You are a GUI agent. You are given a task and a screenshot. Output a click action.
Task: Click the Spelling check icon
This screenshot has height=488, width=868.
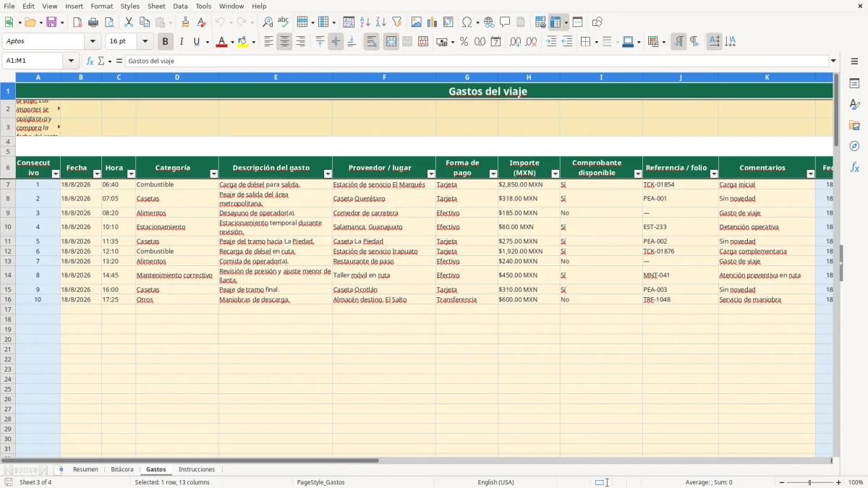click(x=284, y=22)
